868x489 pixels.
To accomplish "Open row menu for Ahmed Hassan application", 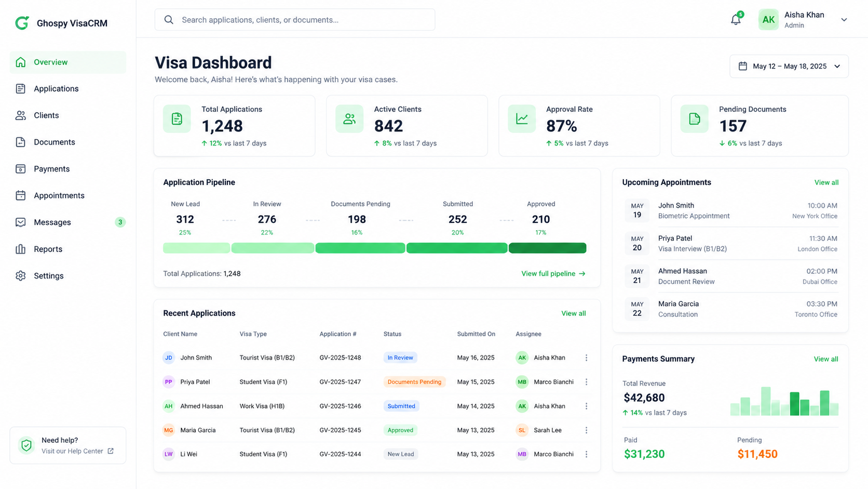I will [587, 406].
